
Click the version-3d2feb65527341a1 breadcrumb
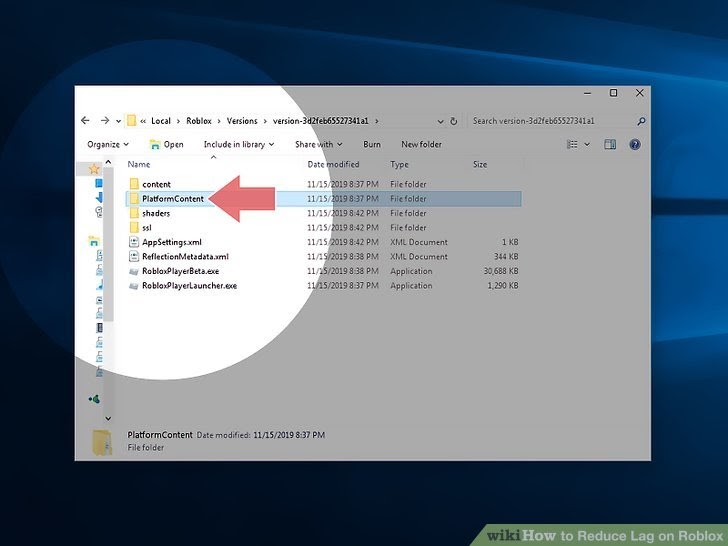click(x=320, y=121)
